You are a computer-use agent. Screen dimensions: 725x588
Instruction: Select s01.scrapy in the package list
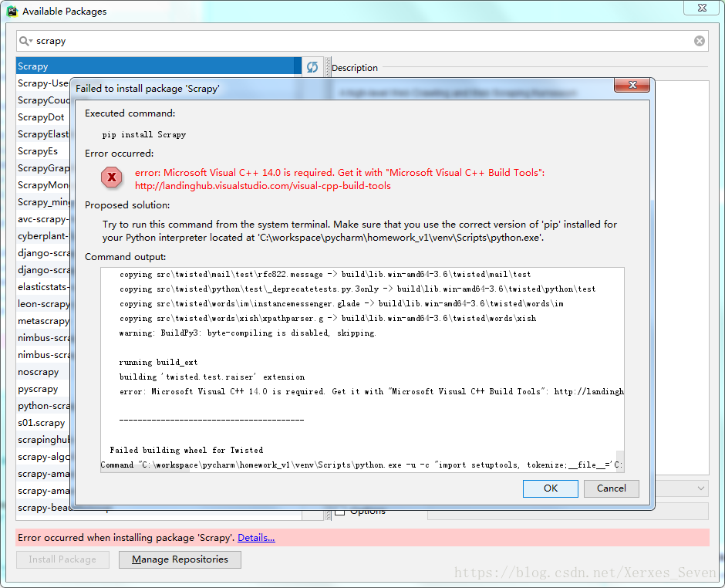pyautogui.click(x=43, y=423)
